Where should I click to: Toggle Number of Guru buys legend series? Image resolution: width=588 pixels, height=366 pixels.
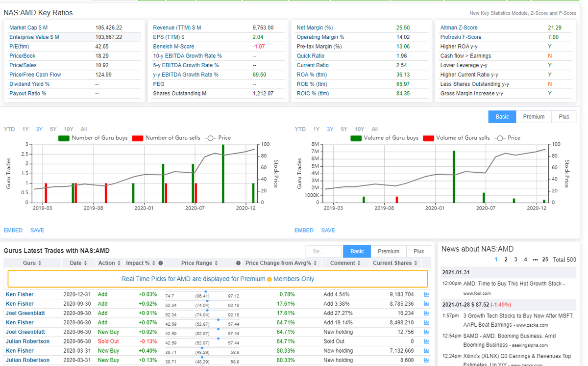93,138
